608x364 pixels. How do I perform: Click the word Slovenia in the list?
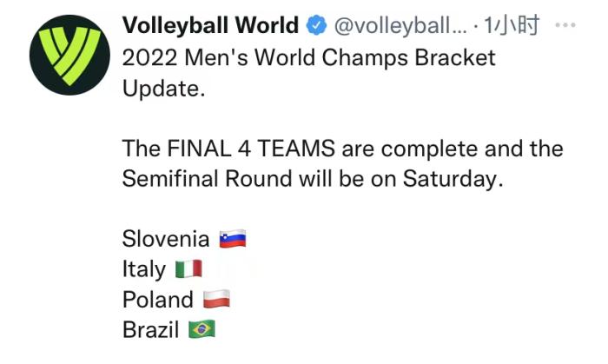(166, 239)
